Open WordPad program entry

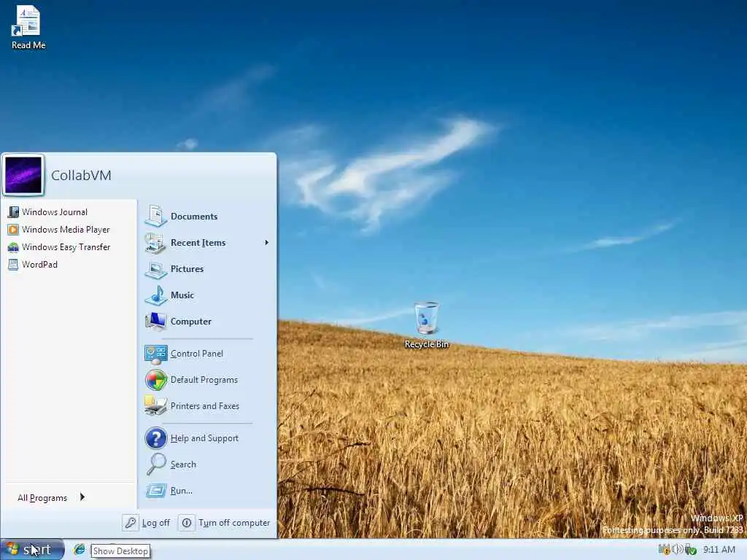71,265
